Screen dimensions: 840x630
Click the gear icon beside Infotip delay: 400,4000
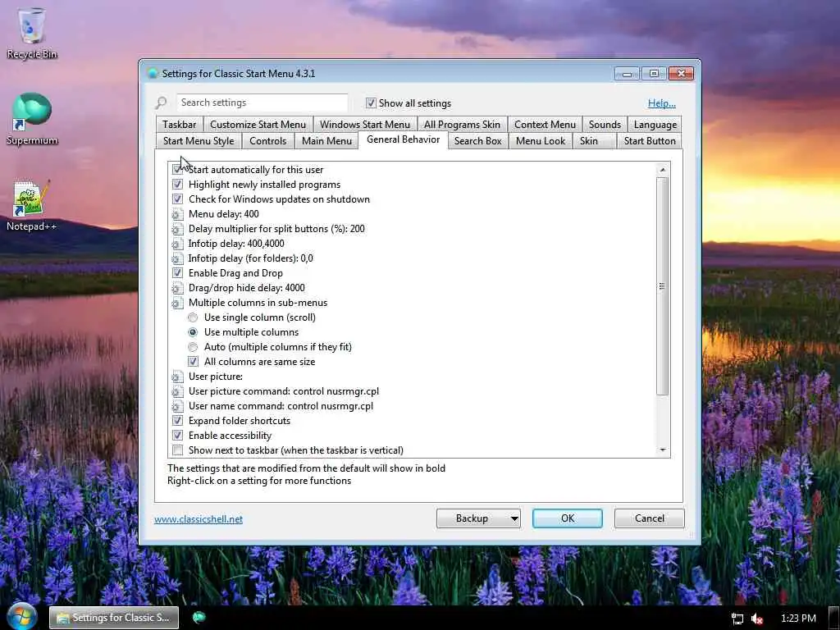[177, 244]
